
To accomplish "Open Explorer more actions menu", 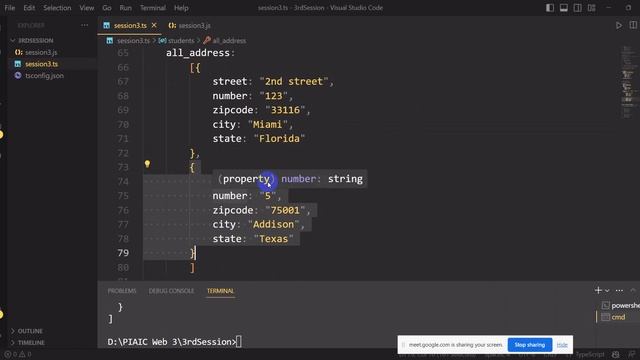I will pos(84,25).
